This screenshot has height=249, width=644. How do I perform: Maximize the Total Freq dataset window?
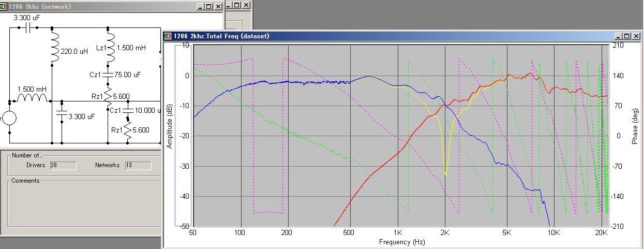tap(628, 36)
